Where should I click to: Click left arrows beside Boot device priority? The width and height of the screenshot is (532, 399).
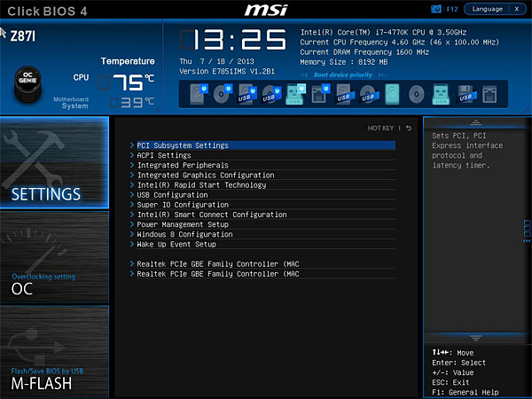304,75
